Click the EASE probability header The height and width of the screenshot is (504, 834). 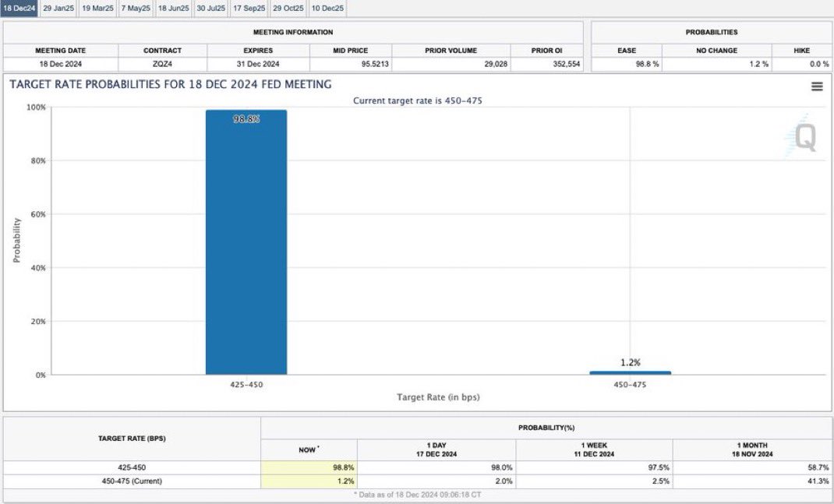[627, 51]
